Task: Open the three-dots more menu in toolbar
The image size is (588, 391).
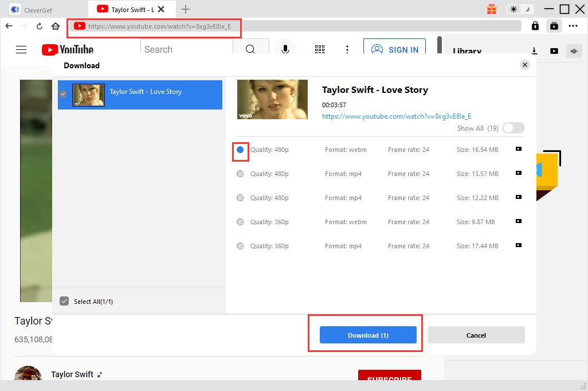Action: click(573, 26)
